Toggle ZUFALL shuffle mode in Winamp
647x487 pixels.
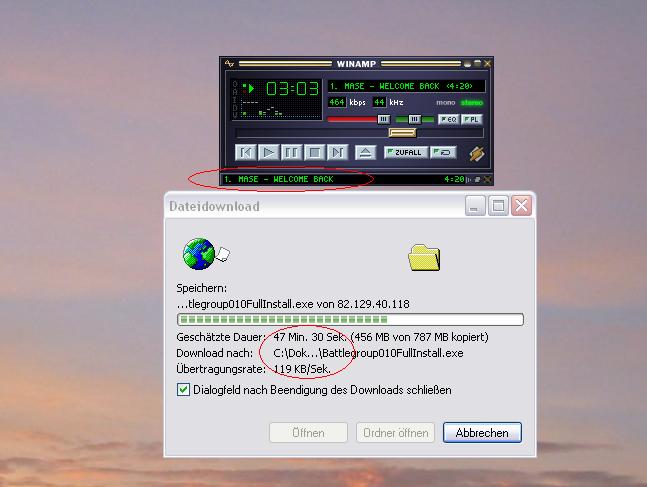click(406, 152)
